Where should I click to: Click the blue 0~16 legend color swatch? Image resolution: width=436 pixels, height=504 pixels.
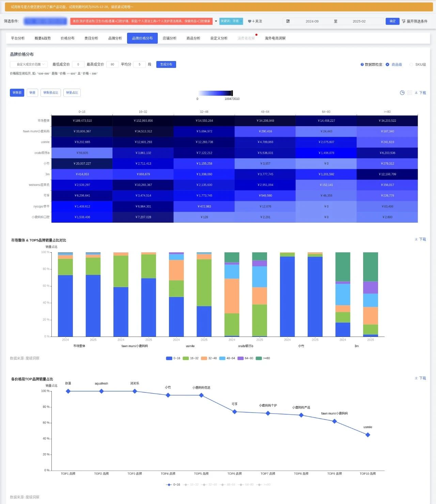pos(169,358)
